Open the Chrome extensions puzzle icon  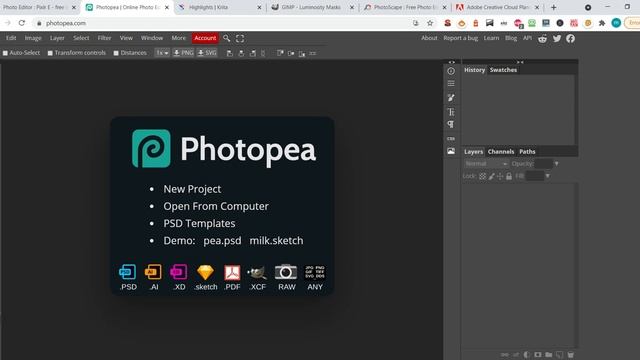(x=602, y=23)
